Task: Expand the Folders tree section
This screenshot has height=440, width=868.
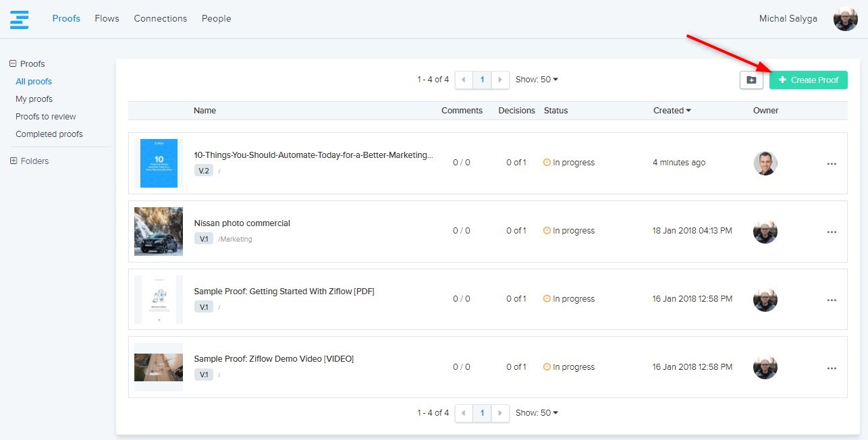Action: pyautogui.click(x=13, y=161)
